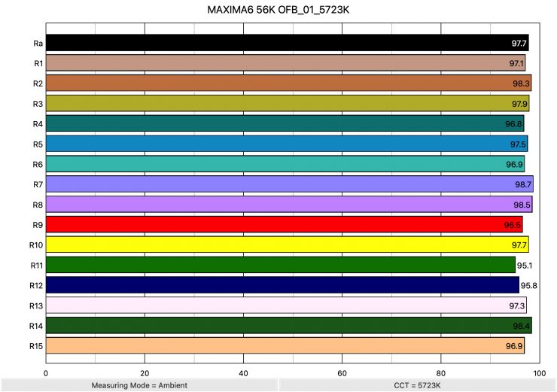This screenshot has width=557, height=392.
Task: Click the CCT = 5723K status field
Action: pos(417,385)
